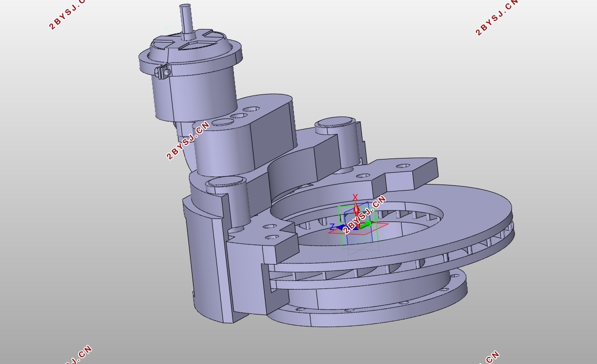Click the hole in right bracket ear
The height and width of the screenshot is (364, 597).
(402, 166)
